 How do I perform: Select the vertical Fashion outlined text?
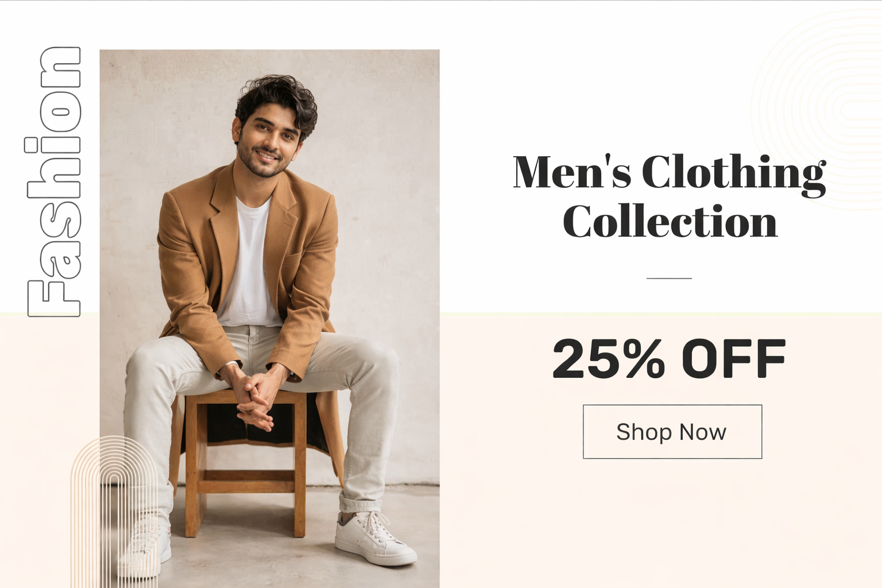pyautogui.click(x=53, y=181)
